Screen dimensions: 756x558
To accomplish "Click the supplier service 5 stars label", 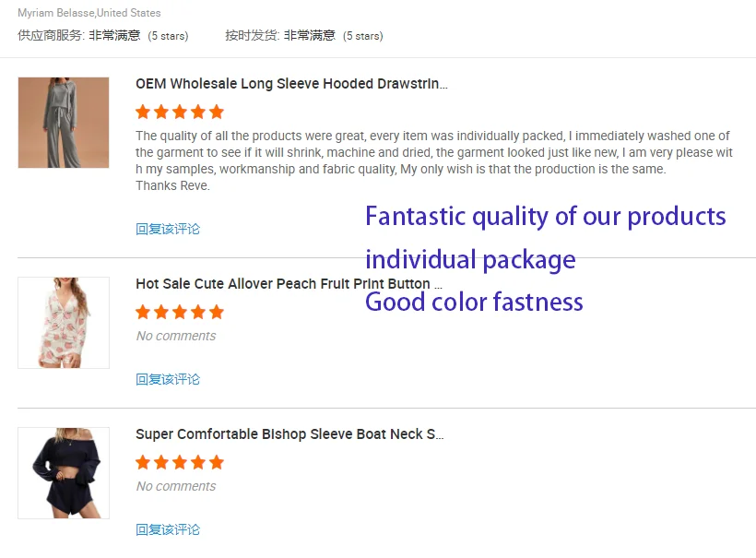I will (168, 36).
